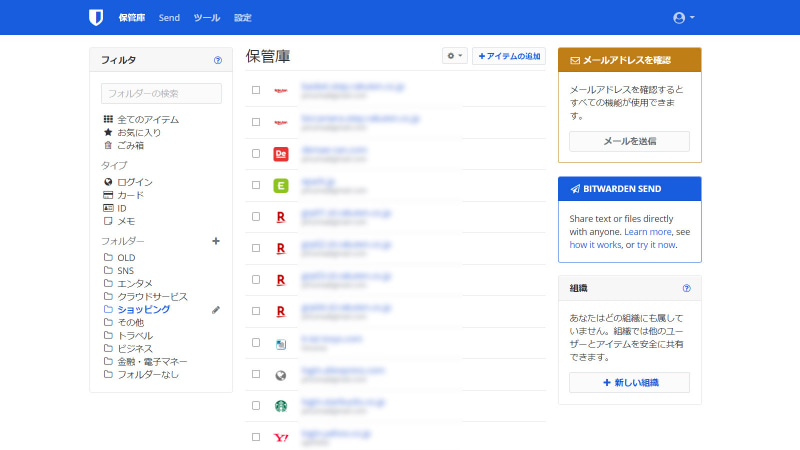Viewport: 800px width, 450px height.
Task: Select 全てのアイテム filter
Action: [x=148, y=119]
